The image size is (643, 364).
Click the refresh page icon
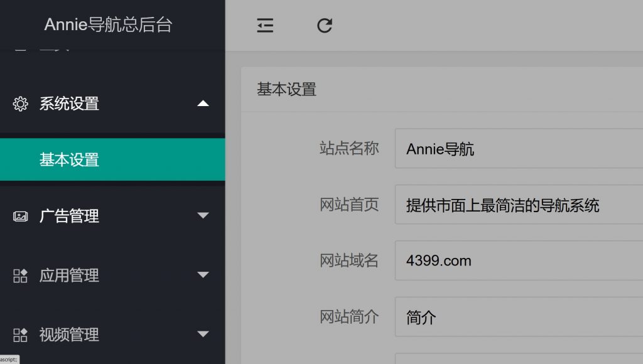[x=325, y=25]
